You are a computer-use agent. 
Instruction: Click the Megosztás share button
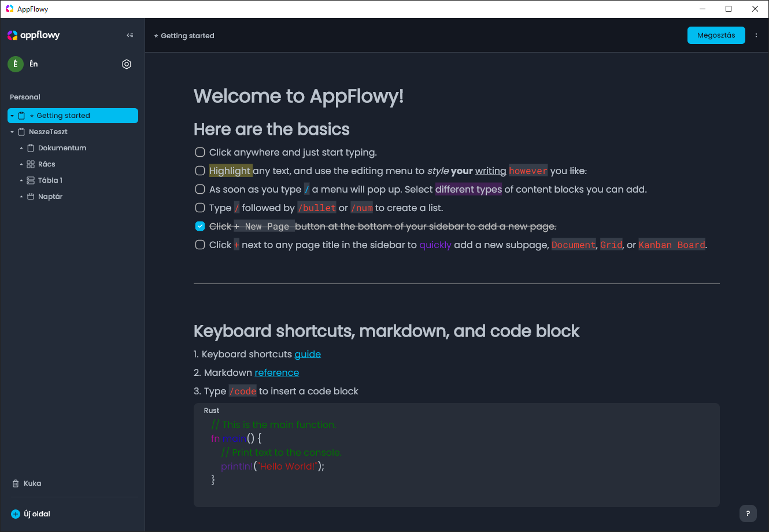click(x=716, y=35)
